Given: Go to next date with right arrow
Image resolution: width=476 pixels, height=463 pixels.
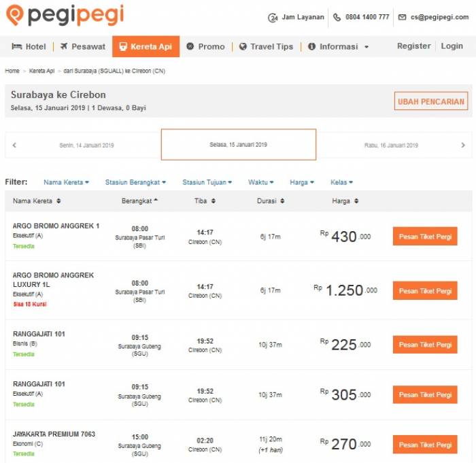Looking at the screenshot, I should [x=463, y=145].
